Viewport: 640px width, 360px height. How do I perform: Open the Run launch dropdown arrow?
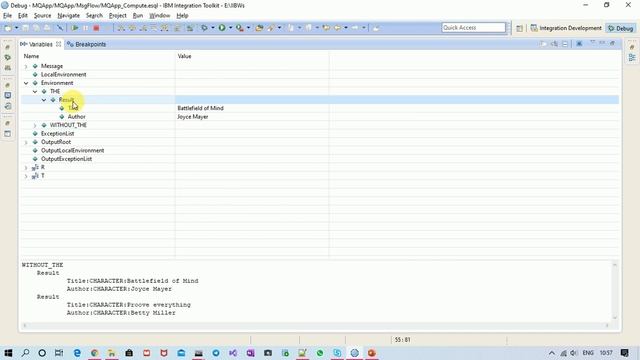pos(230,28)
